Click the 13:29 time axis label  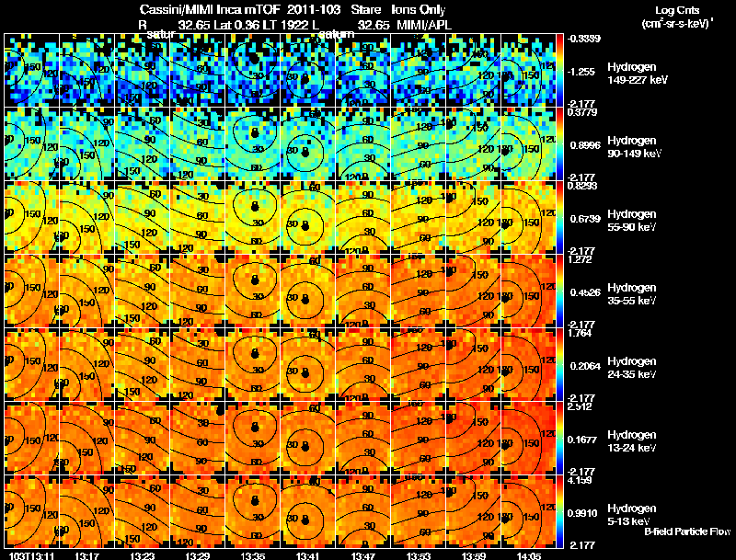[x=197, y=556]
